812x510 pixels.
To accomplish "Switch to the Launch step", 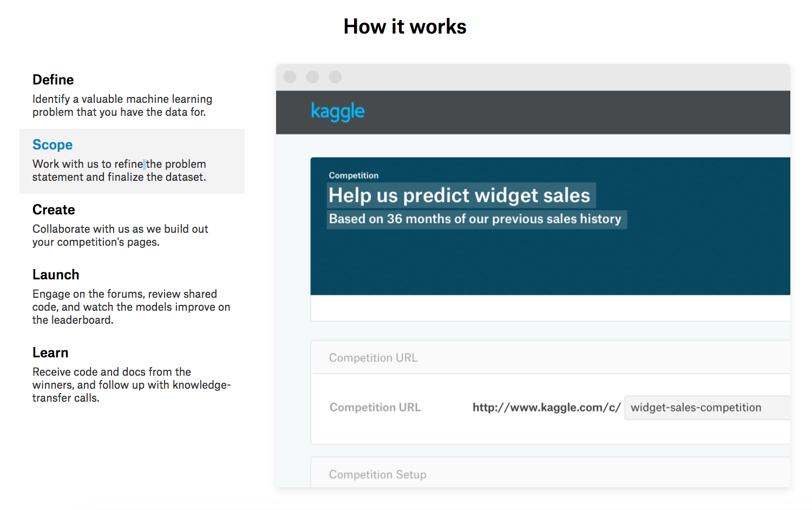I will tap(56, 274).
